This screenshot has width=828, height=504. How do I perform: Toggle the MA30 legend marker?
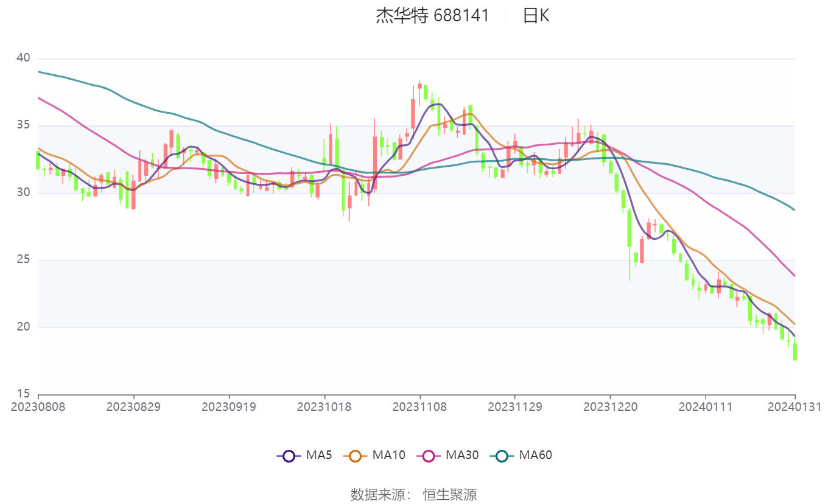tap(429, 455)
